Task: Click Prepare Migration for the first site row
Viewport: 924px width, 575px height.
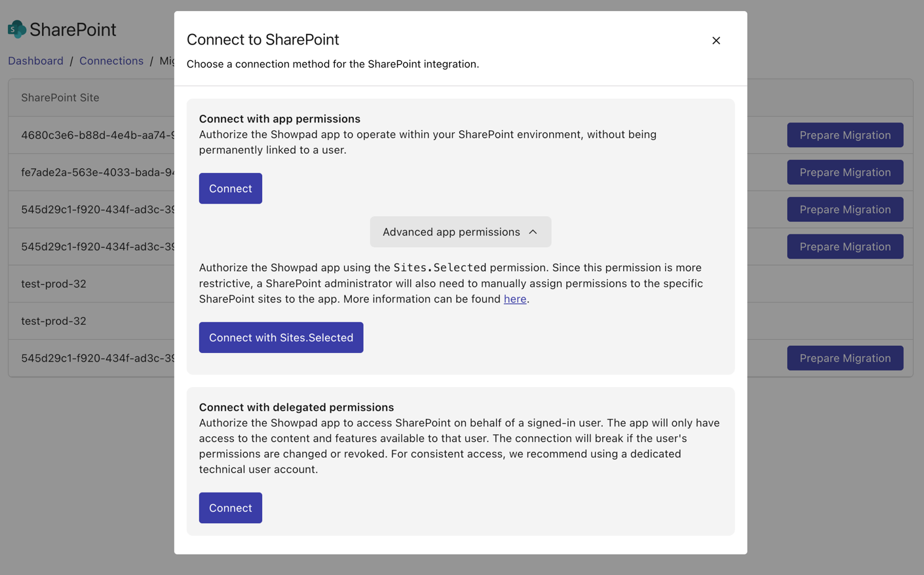Action: point(845,135)
